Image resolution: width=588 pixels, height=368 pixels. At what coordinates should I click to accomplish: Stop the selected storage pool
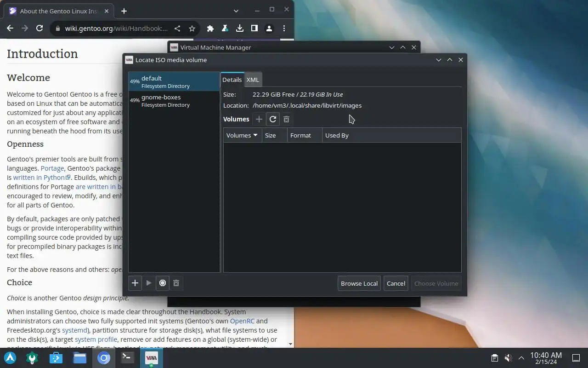pyautogui.click(x=163, y=283)
